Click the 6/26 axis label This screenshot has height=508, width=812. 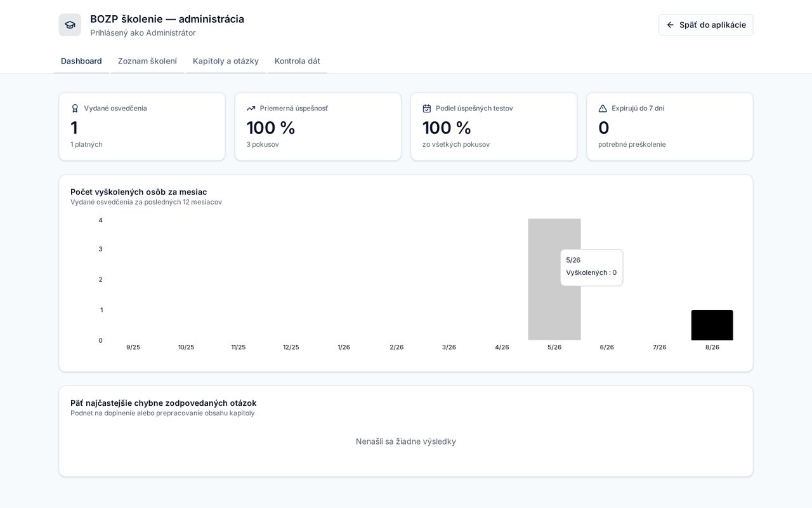coord(607,347)
